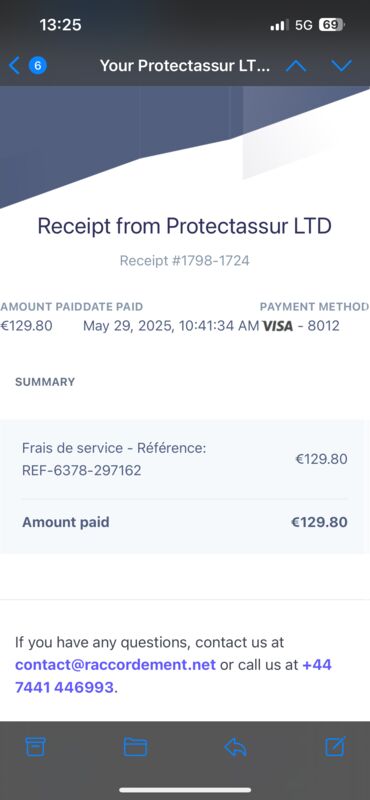Tap the REF-6378-297162 reference line

82,470
